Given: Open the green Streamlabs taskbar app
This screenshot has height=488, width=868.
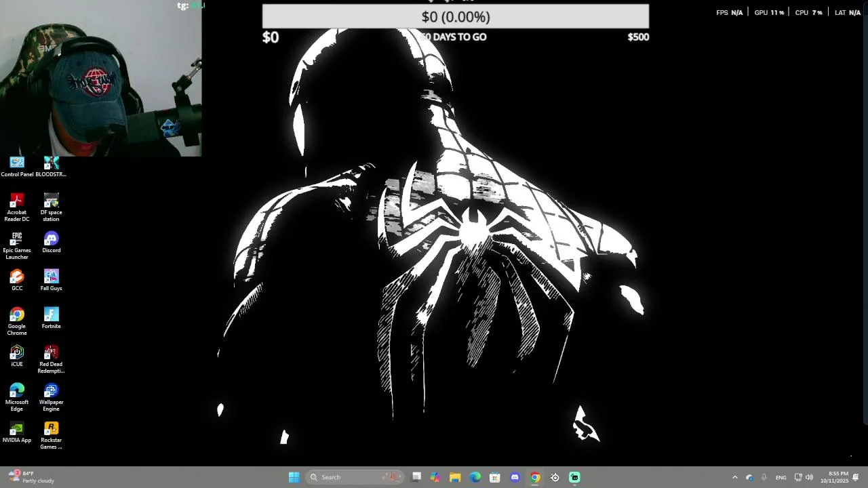Looking at the screenshot, I should (x=574, y=477).
